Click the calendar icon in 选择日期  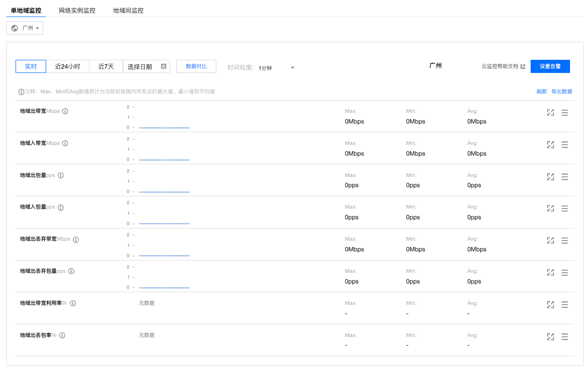(163, 67)
